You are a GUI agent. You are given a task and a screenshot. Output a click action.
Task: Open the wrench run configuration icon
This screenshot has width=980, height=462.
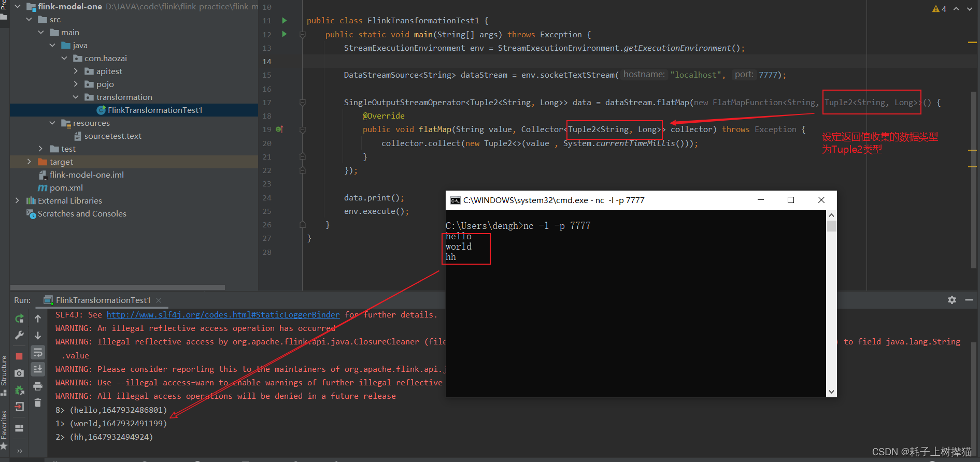(19, 335)
